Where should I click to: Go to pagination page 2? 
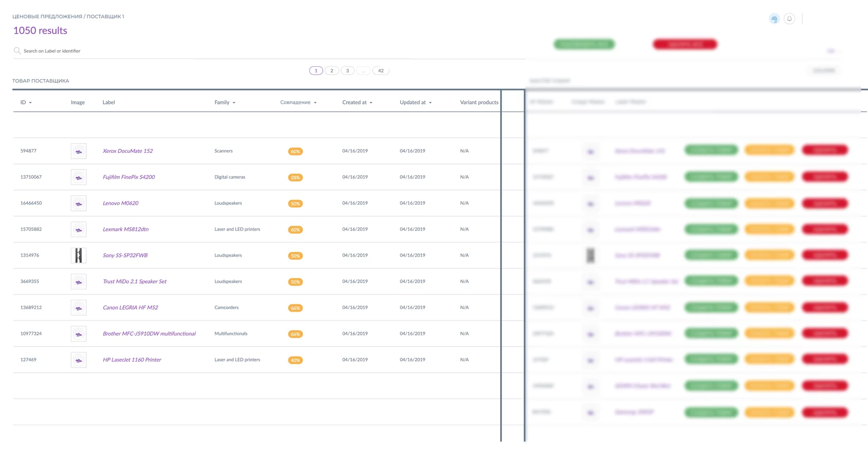pos(332,71)
